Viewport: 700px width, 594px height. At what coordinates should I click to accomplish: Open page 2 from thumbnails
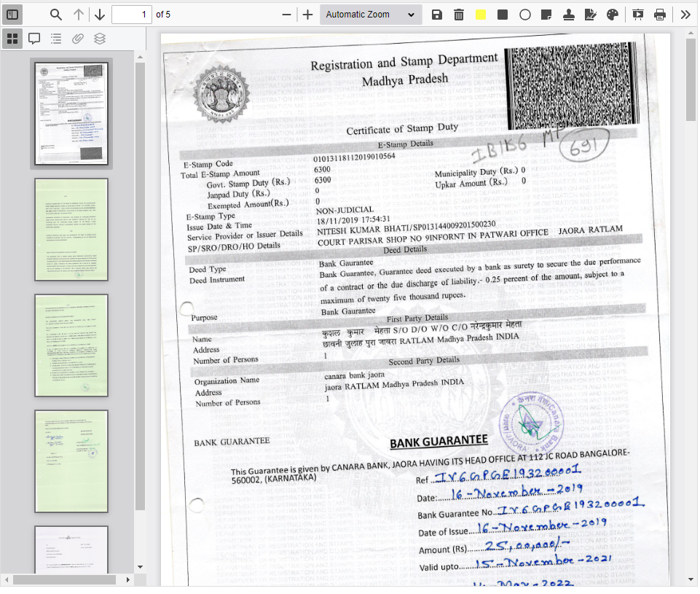[x=71, y=230]
